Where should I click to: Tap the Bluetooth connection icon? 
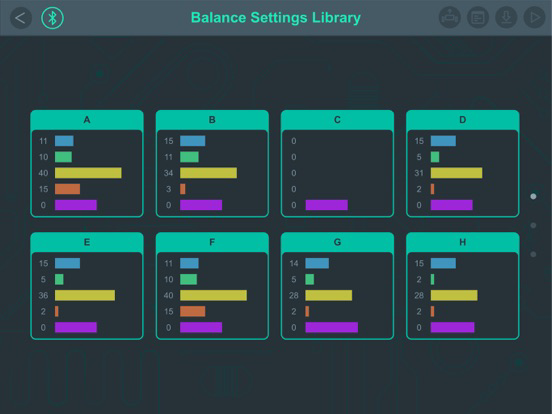(x=52, y=18)
